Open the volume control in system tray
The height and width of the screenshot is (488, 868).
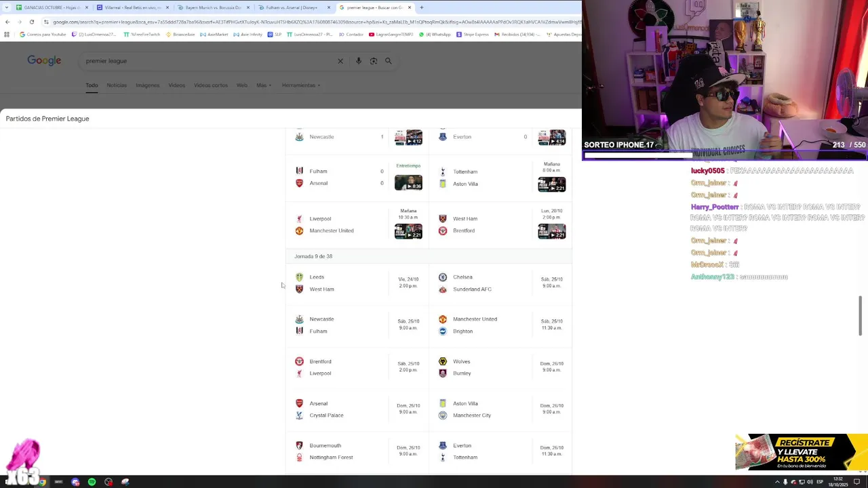click(810, 482)
